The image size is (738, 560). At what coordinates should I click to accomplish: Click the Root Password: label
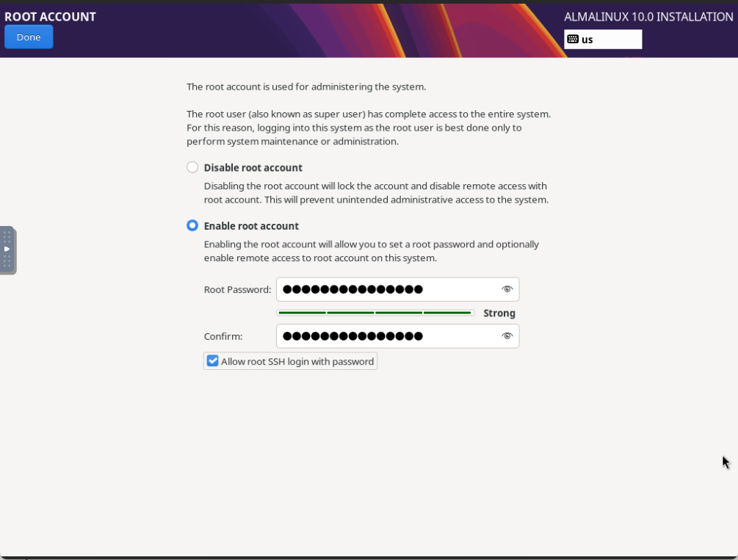point(238,290)
